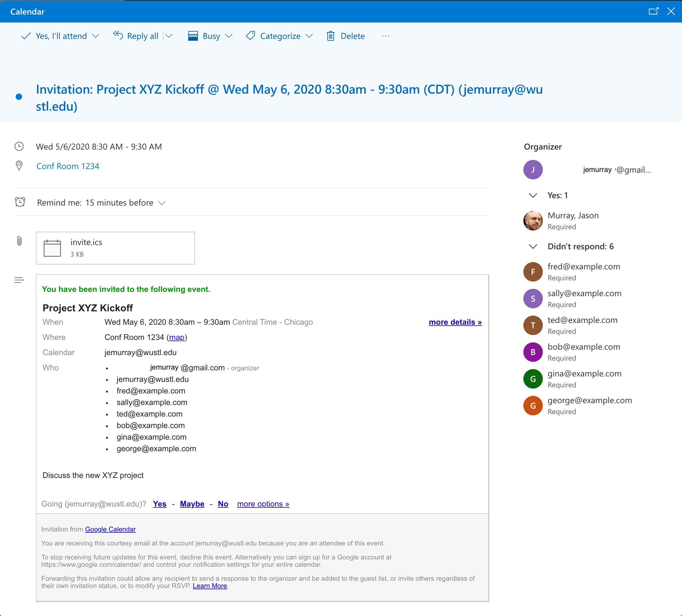Screen dimensions: 682x616
Task: Click the invite.ics attachment thumbnail
Action: pos(115,248)
